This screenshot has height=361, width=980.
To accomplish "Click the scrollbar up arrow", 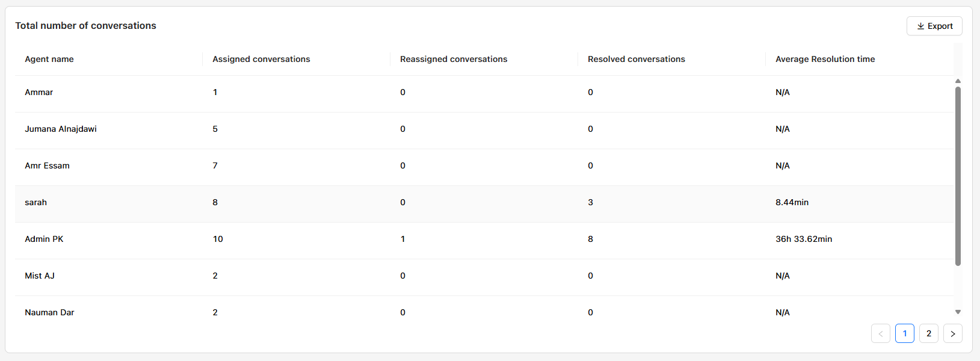I will click(958, 81).
